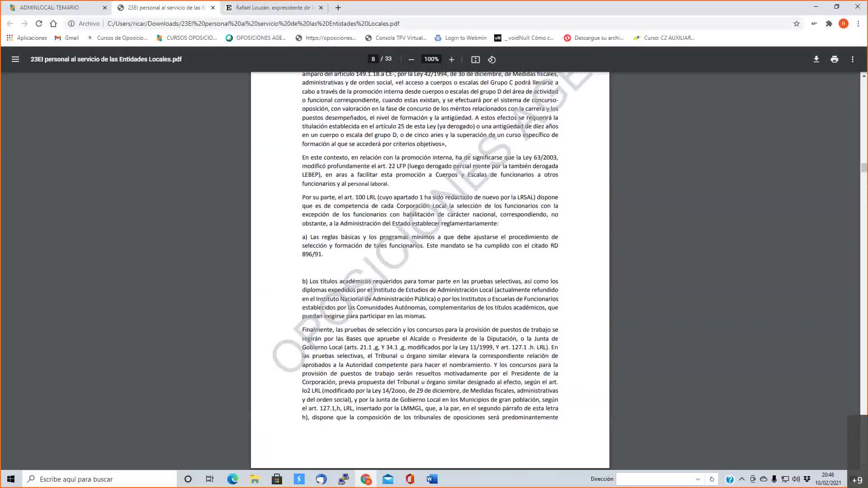
Task: Open the Mail app on taskbar
Action: click(x=388, y=479)
